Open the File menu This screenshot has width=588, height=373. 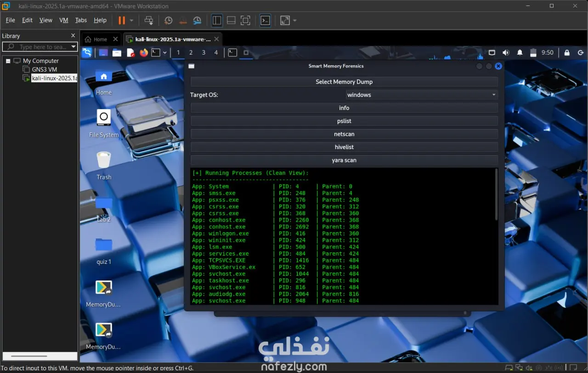click(x=10, y=20)
